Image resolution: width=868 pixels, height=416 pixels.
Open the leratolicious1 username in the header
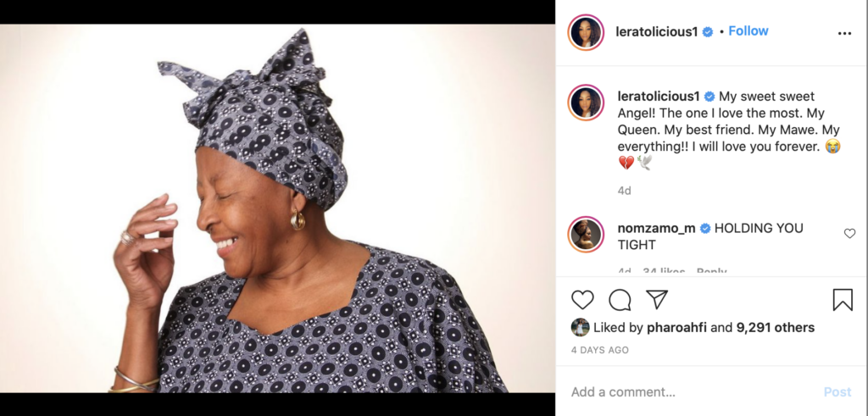click(x=658, y=31)
